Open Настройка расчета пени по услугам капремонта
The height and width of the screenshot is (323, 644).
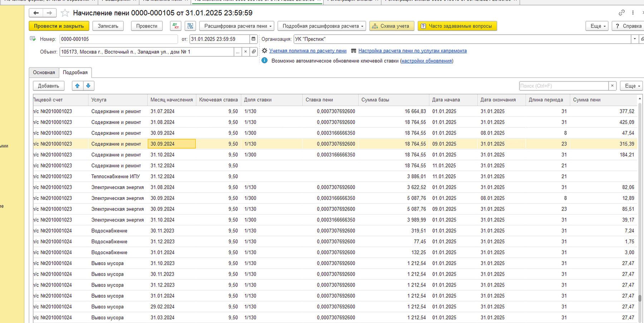click(x=413, y=51)
